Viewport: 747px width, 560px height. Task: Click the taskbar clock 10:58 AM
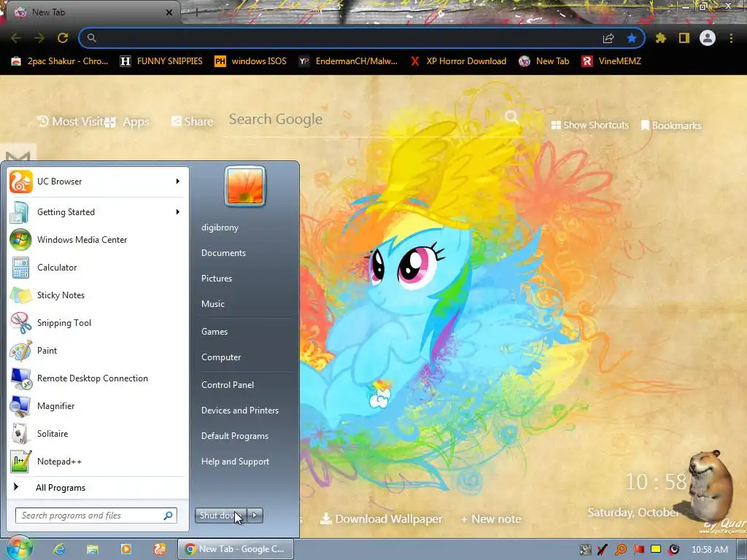(709, 550)
